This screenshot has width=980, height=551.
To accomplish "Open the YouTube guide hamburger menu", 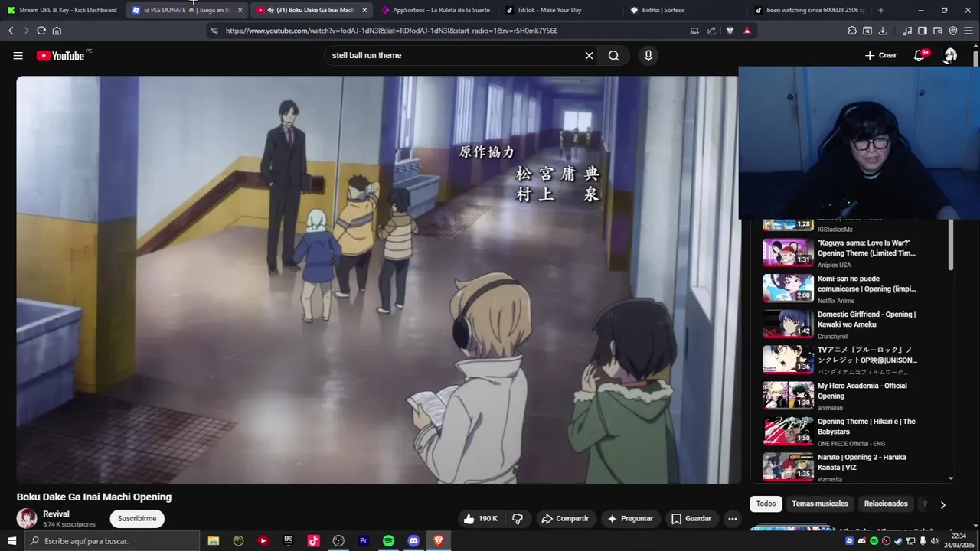I will [x=18, y=55].
